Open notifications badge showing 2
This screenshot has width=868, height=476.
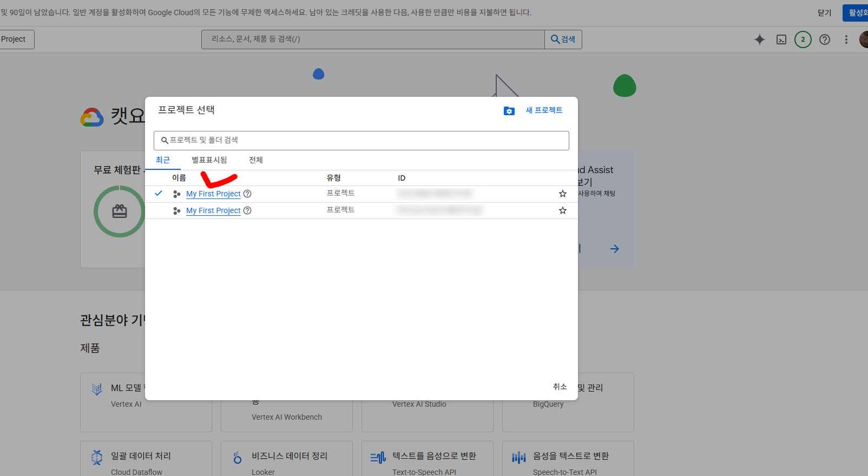coord(803,39)
